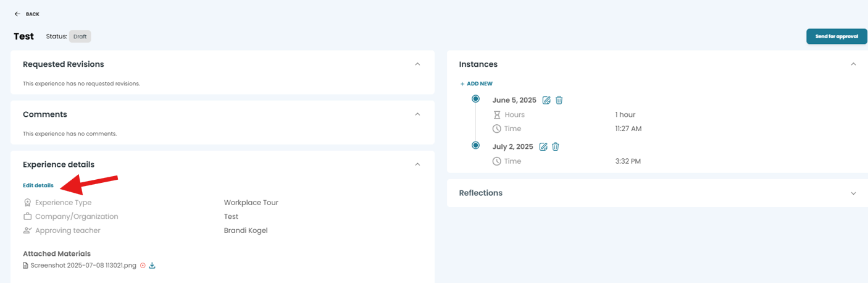Collapse the Experience details section

click(417, 164)
